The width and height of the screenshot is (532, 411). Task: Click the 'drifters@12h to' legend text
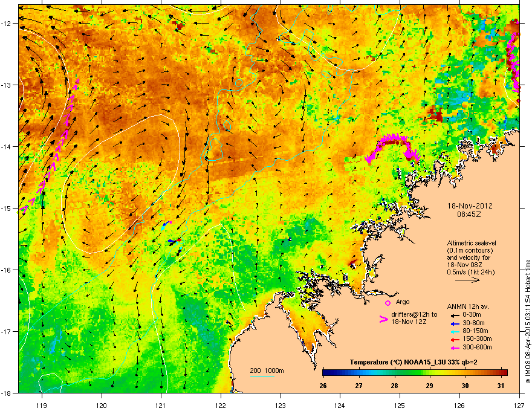click(x=414, y=314)
